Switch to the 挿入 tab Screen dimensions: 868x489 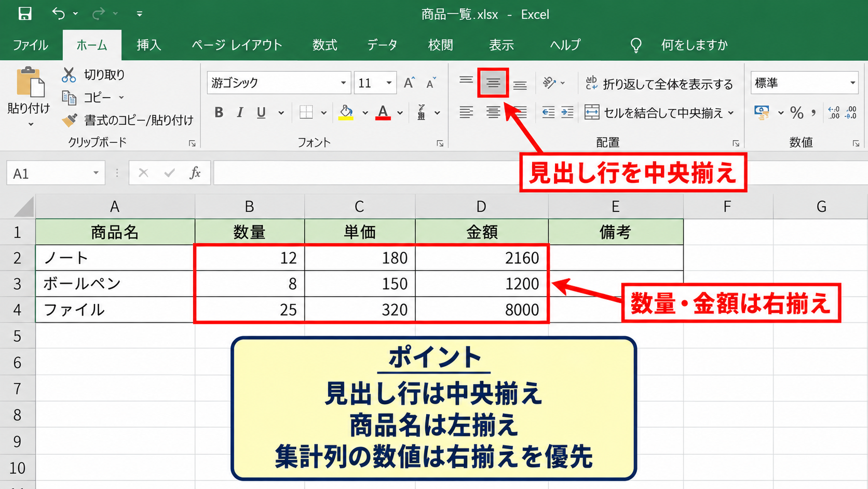tap(149, 45)
